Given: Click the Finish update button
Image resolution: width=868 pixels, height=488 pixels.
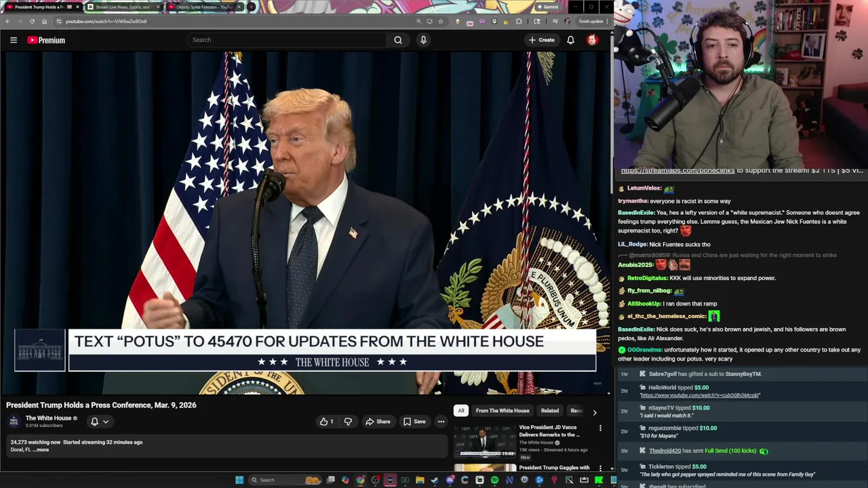Looking at the screenshot, I should pos(593,21).
